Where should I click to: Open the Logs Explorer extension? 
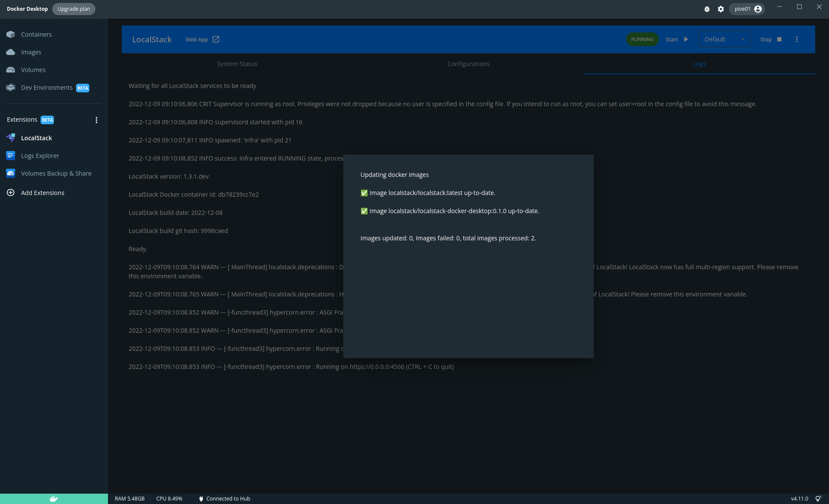pos(40,156)
